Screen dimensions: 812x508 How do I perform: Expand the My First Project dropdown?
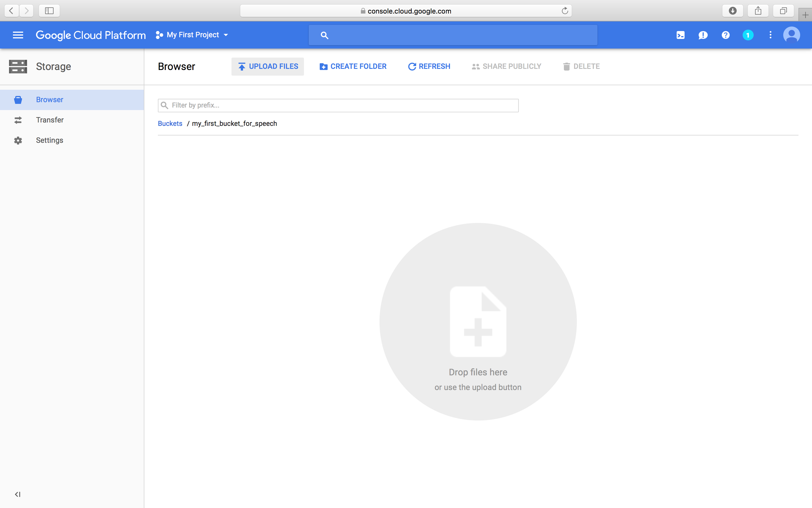click(x=192, y=35)
